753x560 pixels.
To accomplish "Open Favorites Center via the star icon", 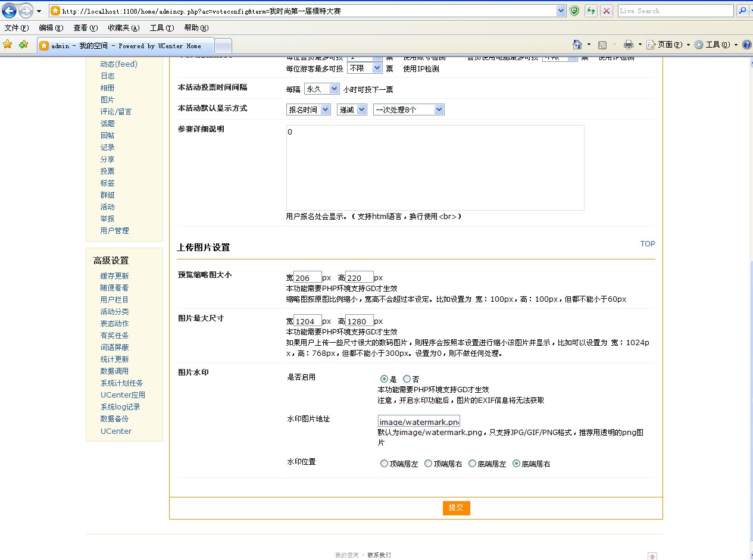I will point(8,45).
